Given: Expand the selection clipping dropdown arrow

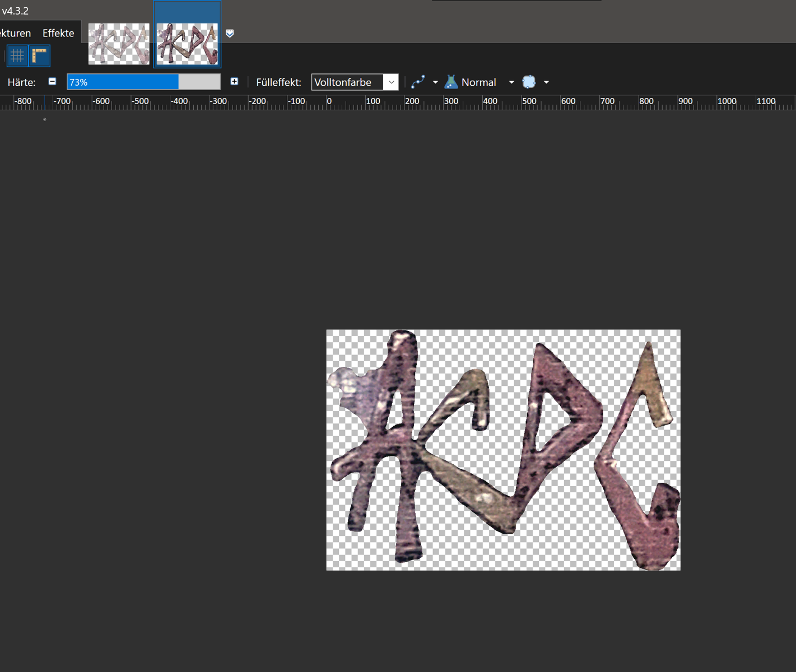Looking at the screenshot, I should (546, 82).
